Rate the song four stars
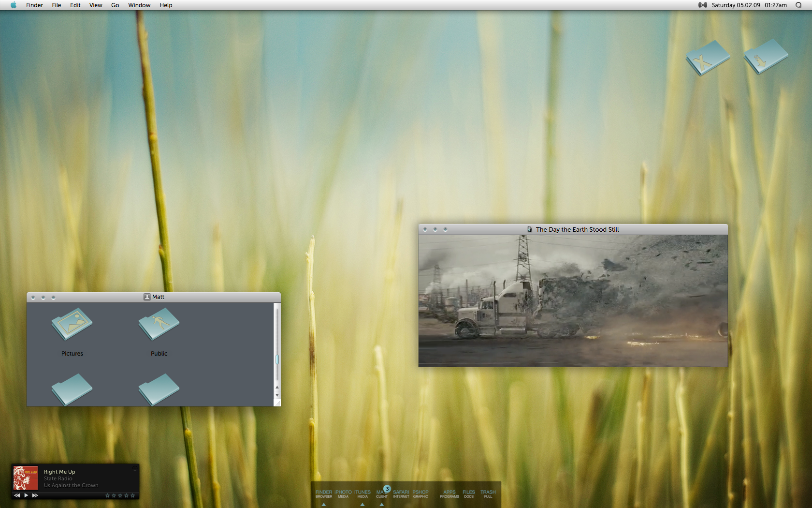Screen dimensions: 812x508 point(126,495)
